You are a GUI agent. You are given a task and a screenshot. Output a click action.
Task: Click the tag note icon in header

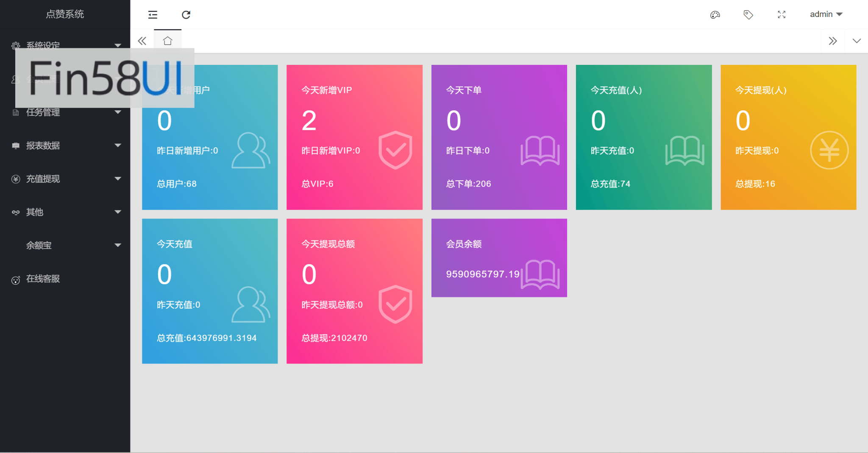point(748,15)
